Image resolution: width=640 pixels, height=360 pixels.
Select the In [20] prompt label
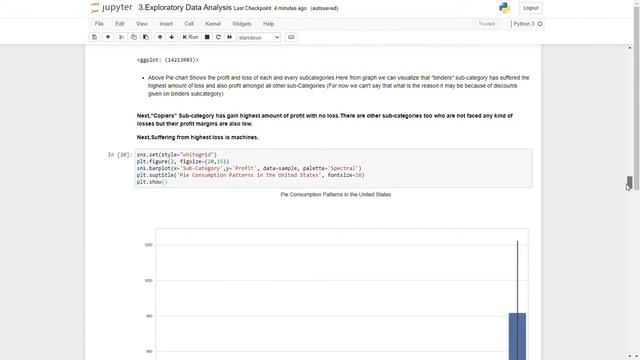pos(120,155)
